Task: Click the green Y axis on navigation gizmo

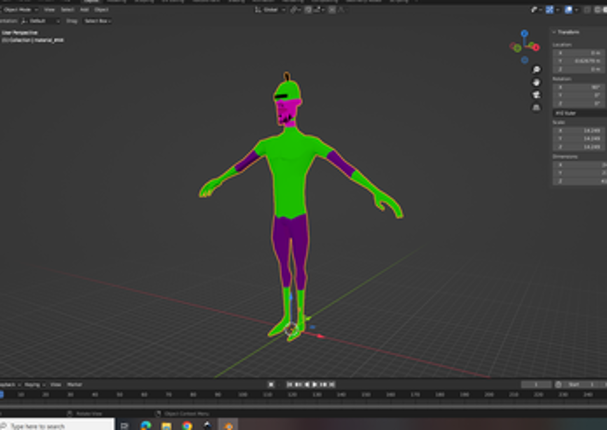Action: pyautogui.click(x=517, y=48)
